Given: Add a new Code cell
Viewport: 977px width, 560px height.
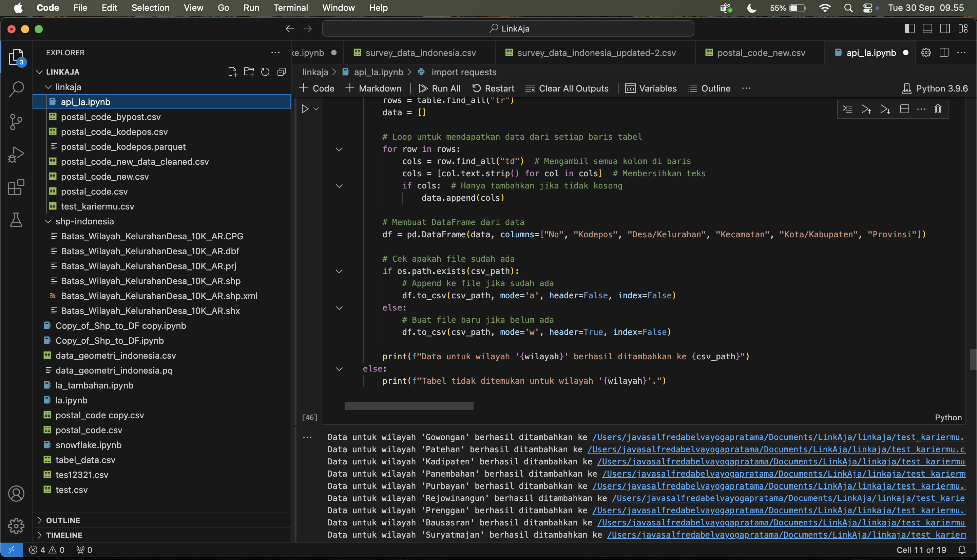Looking at the screenshot, I should coord(317,88).
